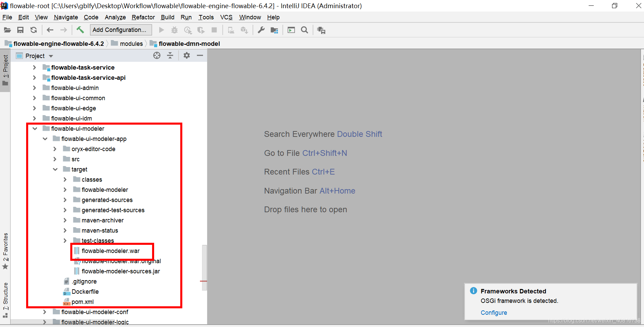Click the Stop square icon

point(214,30)
